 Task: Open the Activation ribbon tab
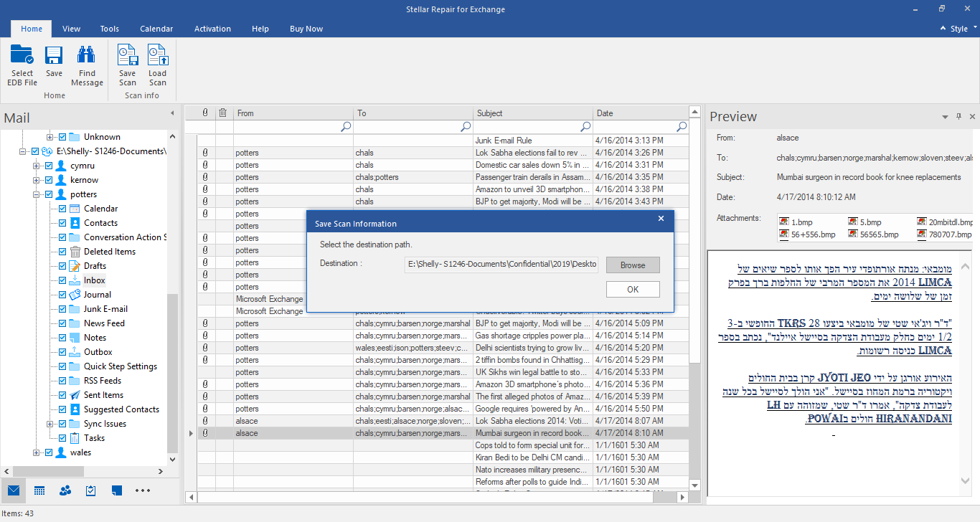coord(212,29)
